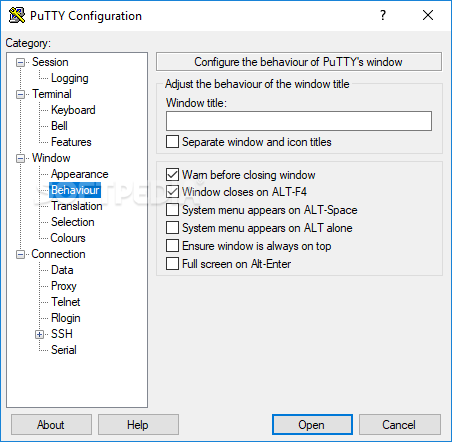The width and height of the screenshot is (452, 442).
Task: Open the Appearance settings
Action: coord(79,174)
